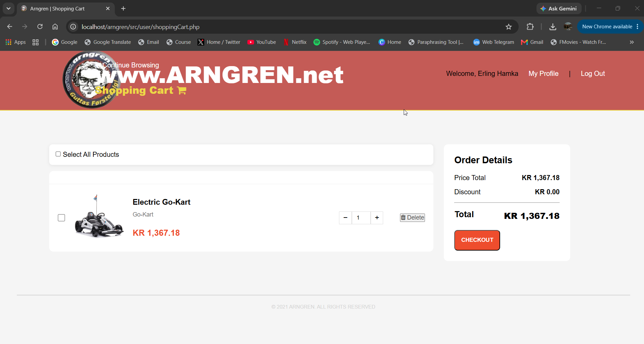Screen dimensions: 644x344
Task: Increase quantity with the plus button
Action: click(x=377, y=218)
